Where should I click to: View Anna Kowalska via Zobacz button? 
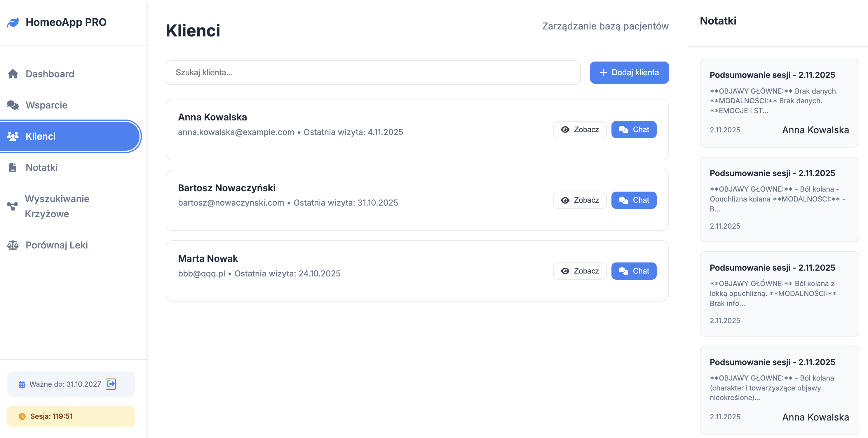click(580, 129)
